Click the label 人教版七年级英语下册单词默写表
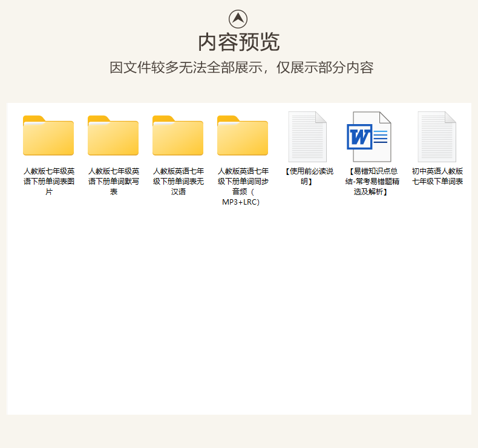The width and height of the screenshot is (478, 448). click(x=114, y=182)
